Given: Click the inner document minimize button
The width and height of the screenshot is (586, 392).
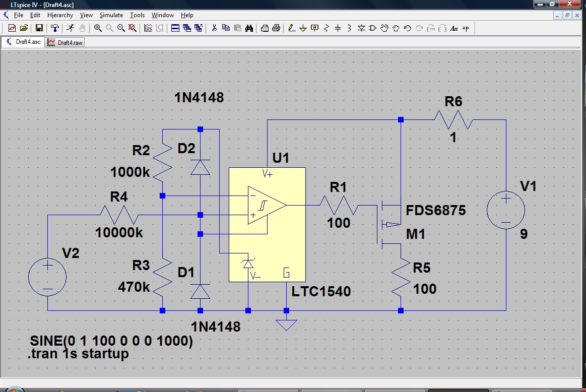Looking at the screenshot, I should (558, 15).
